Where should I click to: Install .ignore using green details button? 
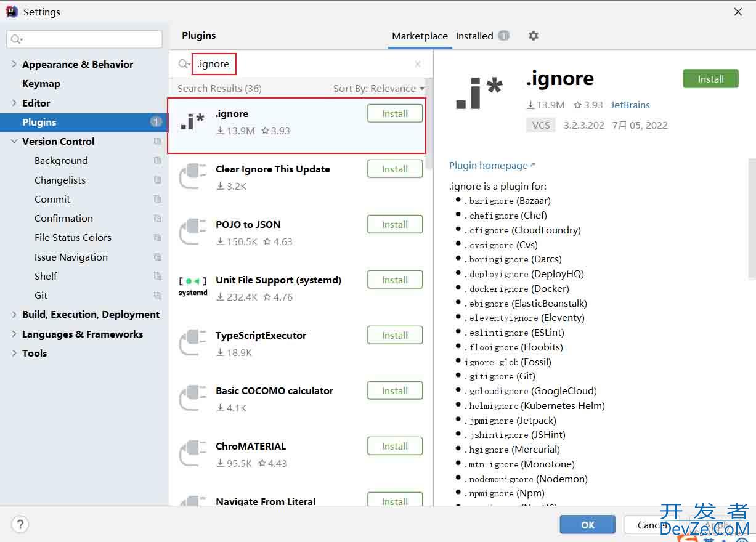[x=710, y=79]
